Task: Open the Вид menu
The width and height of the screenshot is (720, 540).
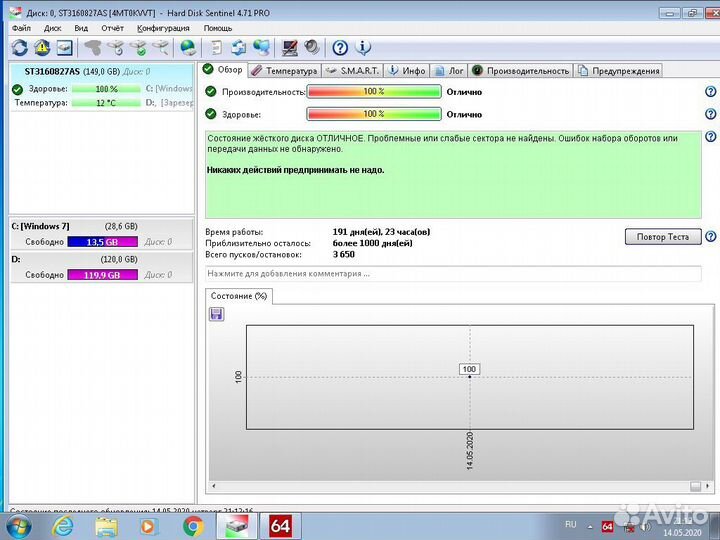Action: tap(81, 28)
